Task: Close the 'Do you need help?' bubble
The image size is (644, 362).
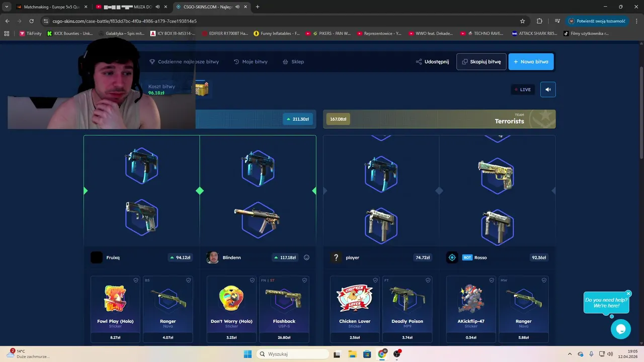Action: click(628, 293)
